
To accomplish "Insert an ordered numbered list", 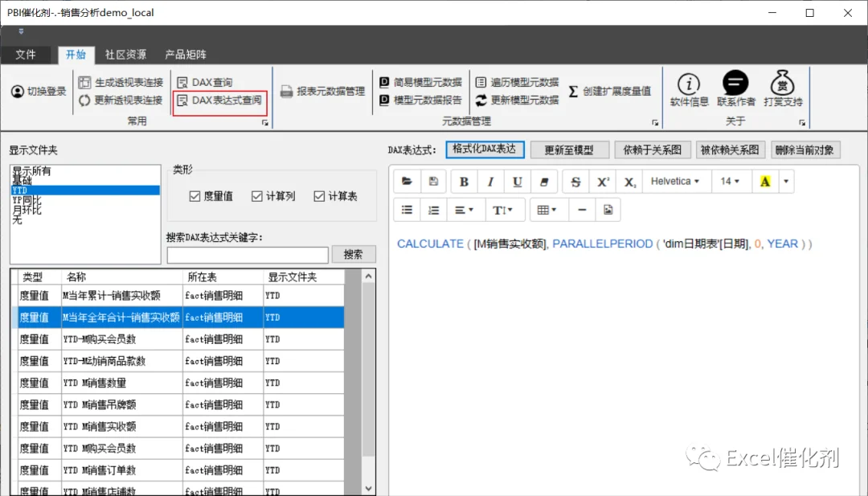I will [433, 210].
